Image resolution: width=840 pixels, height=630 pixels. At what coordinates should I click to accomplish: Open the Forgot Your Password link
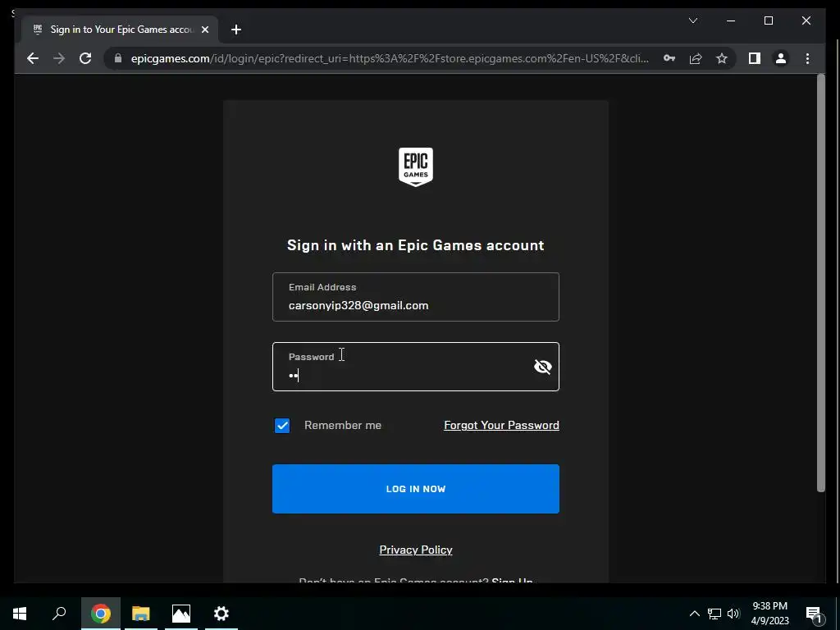pos(501,426)
